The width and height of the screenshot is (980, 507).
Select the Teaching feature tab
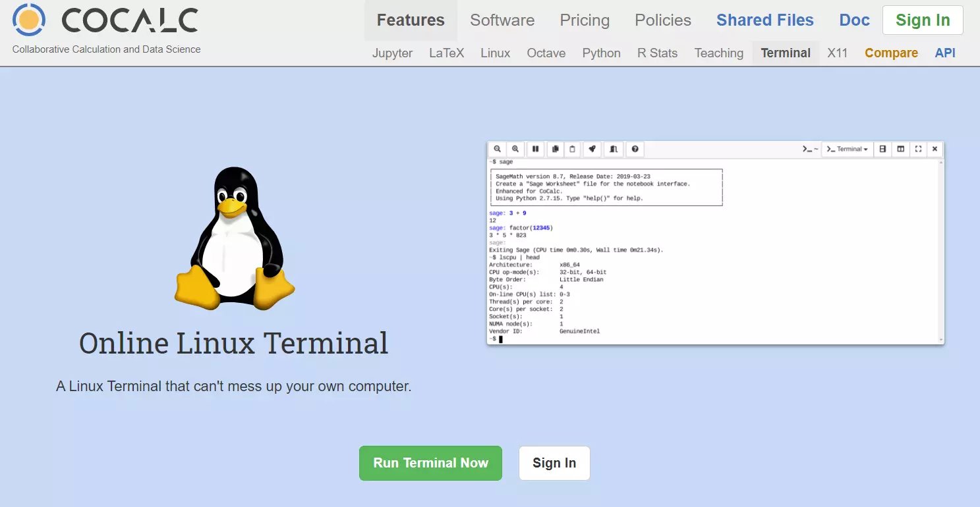[719, 53]
